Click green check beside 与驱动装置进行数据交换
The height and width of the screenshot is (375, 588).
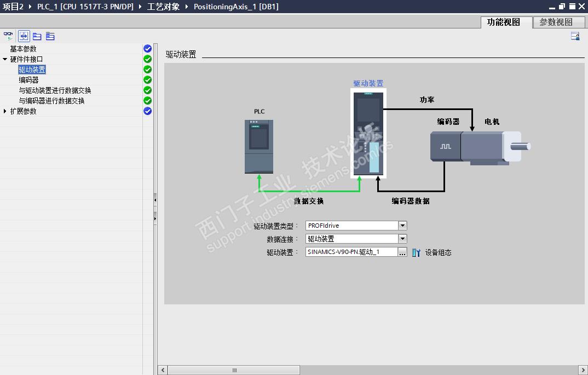147,90
